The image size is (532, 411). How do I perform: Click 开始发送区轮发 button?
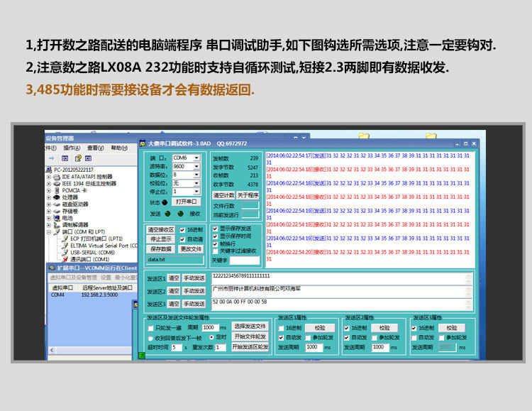click(x=250, y=347)
